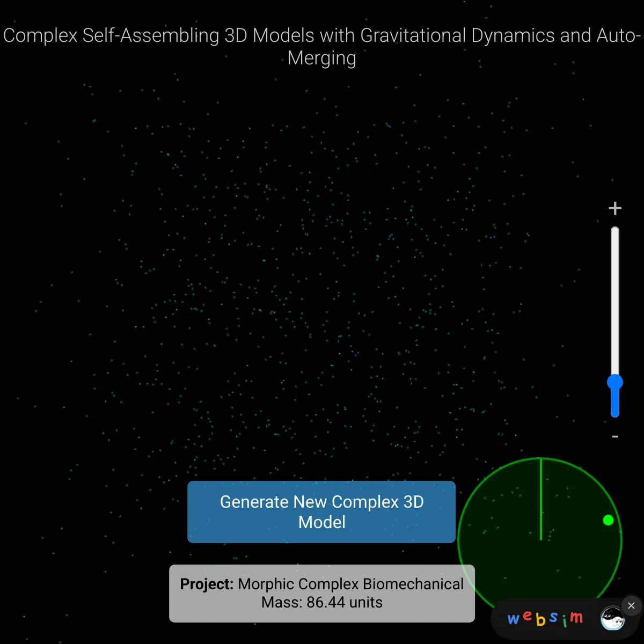
Task: Click the bold Project: label
Action: click(x=207, y=584)
